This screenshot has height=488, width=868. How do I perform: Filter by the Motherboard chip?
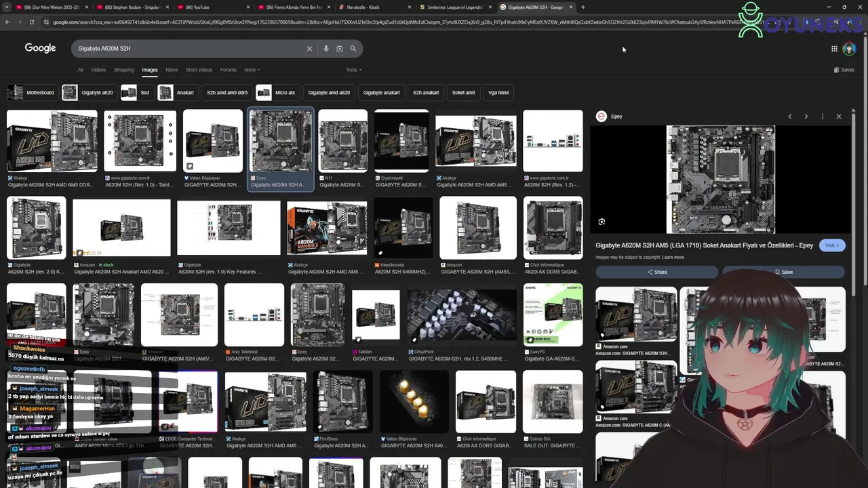(31, 93)
